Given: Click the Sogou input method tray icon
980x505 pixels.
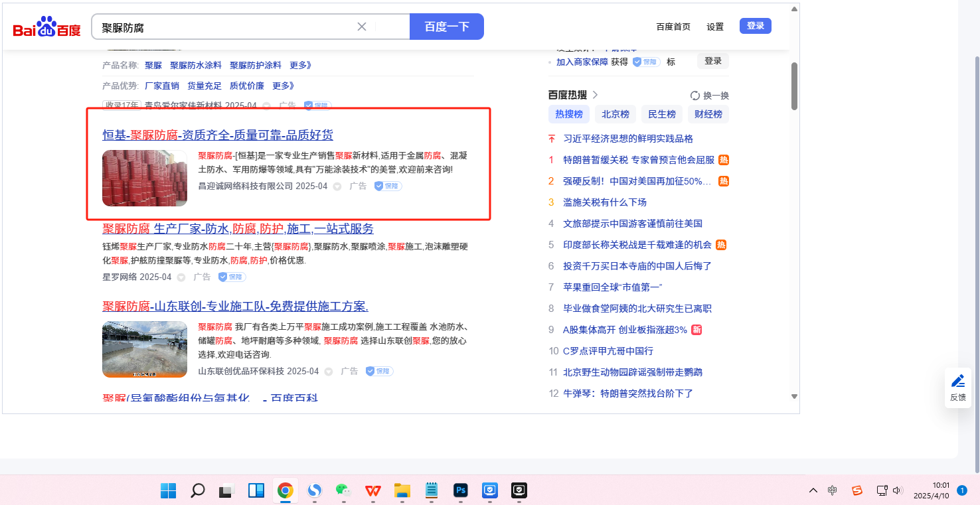Looking at the screenshot, I should pyautogui.click(x=857, y=490).
